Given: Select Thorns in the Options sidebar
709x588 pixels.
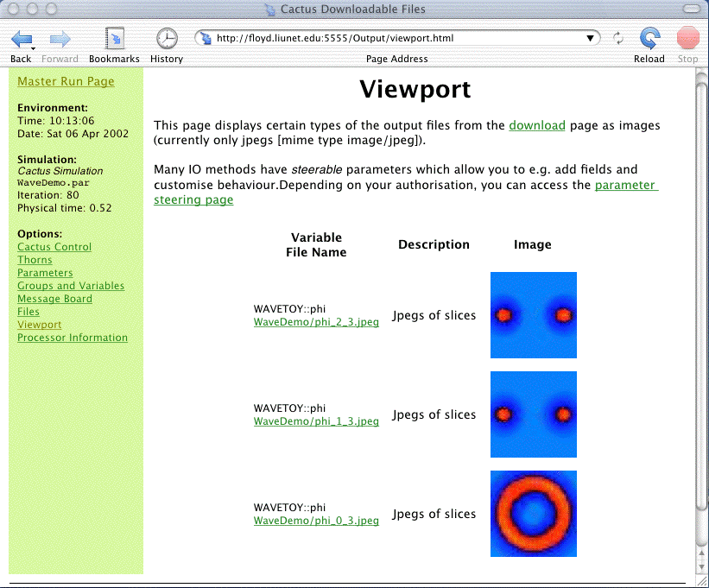Looking at the screenshot, I should 35,260.
